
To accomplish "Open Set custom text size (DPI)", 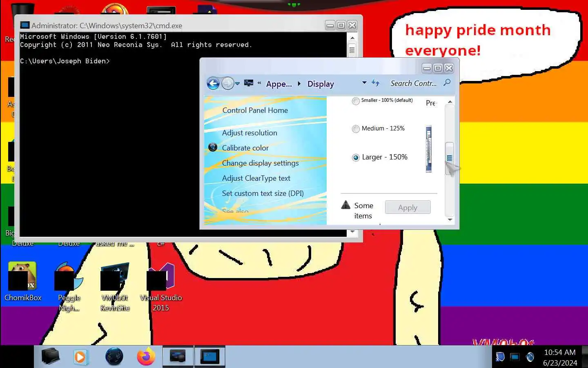I will pyautogui.click(x=263, y=193).
